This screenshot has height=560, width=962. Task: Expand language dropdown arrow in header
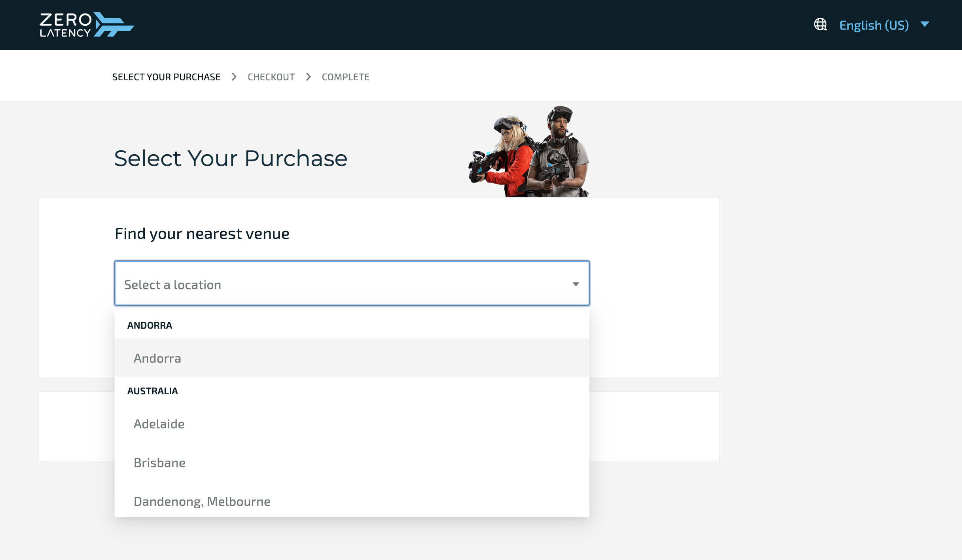(925, 24)
